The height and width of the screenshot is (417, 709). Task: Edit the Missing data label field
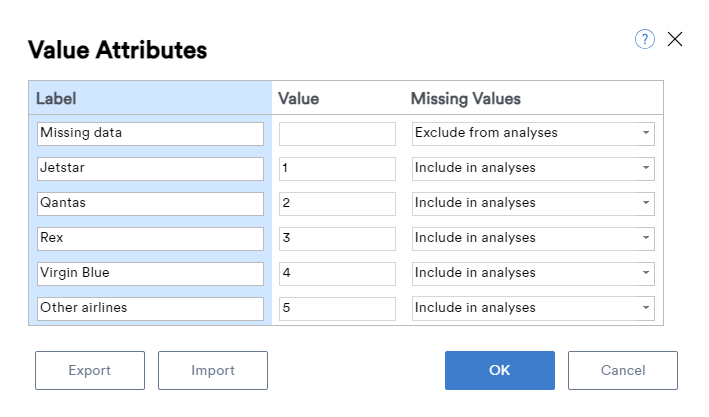tap(151, 133)
